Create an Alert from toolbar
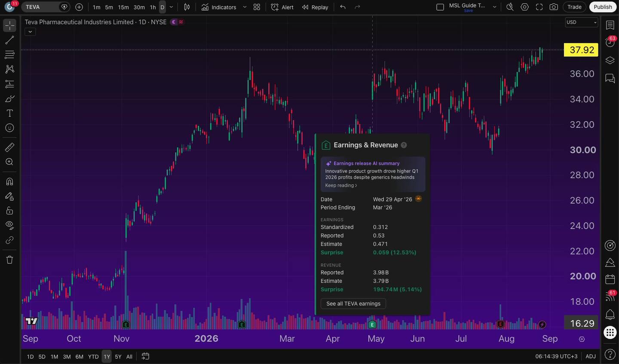619x364 pixels. click(x=282, y=7)
